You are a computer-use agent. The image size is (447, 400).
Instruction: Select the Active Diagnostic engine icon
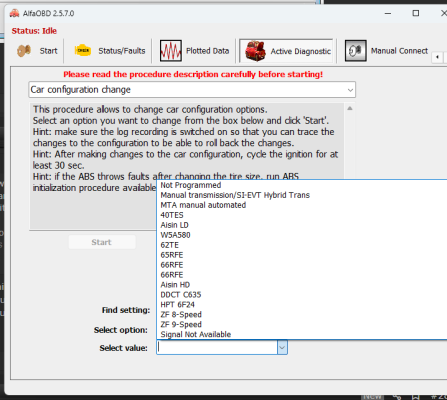(x=255, y=51)
